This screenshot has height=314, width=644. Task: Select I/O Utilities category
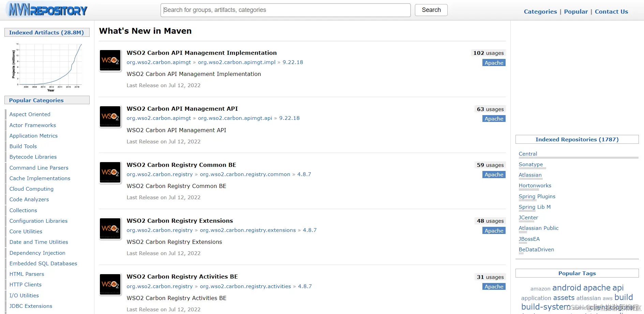click(24, 295)
